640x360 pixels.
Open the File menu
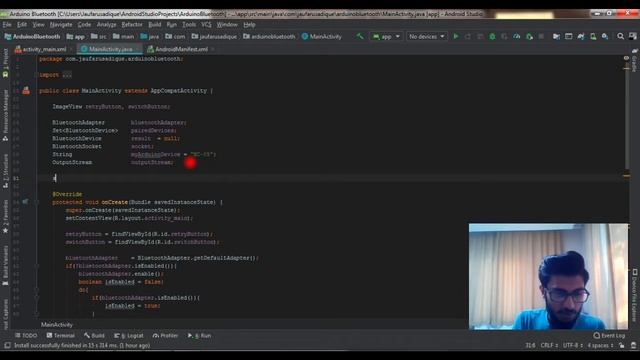[x=7, y=24]
